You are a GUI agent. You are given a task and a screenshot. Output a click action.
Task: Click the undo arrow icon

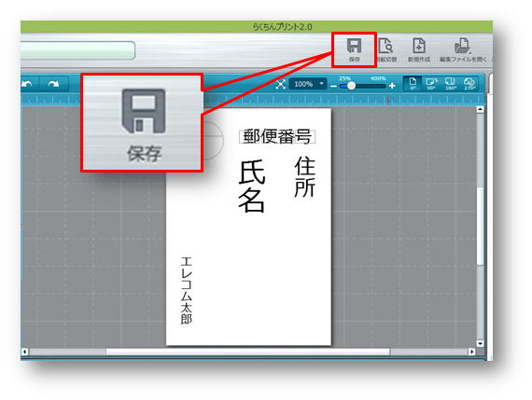click(27, 84)
